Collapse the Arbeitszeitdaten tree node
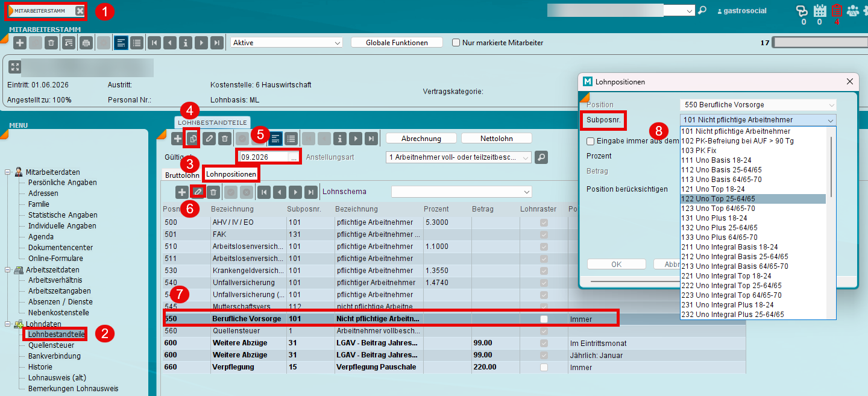The height and width of the screenshot is (396, 868). (x=8, y=269)
